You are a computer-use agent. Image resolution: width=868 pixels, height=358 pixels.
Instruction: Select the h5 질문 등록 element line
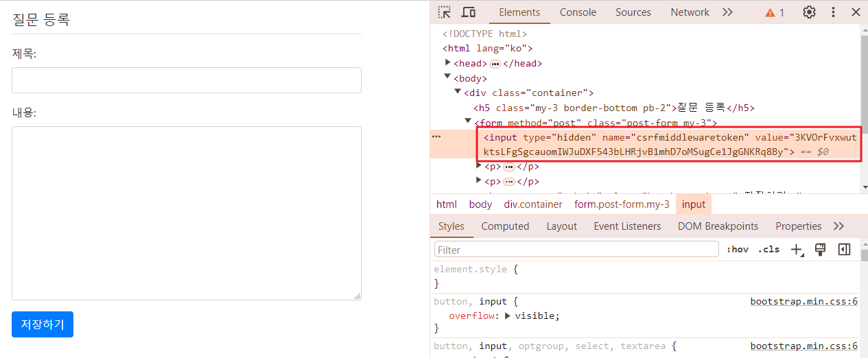(614, 108)
